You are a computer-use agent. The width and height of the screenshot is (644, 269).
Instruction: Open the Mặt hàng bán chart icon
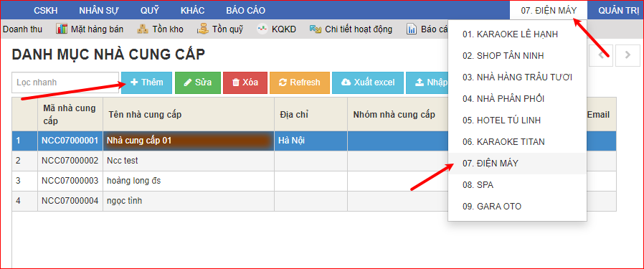pos(62,29)
